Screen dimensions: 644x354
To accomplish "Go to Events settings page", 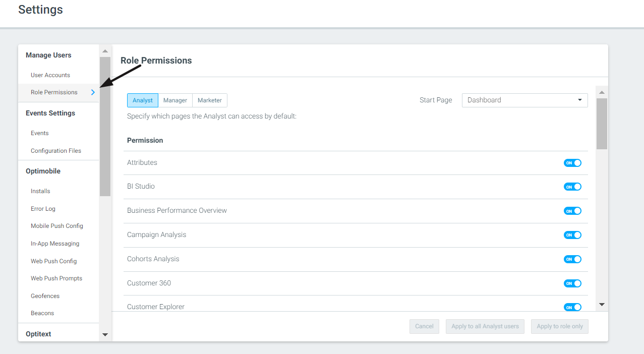I will coord(40,133).
